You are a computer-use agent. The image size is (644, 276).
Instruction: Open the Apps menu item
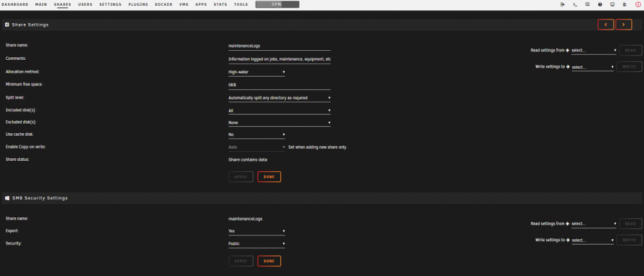point(201,5)
